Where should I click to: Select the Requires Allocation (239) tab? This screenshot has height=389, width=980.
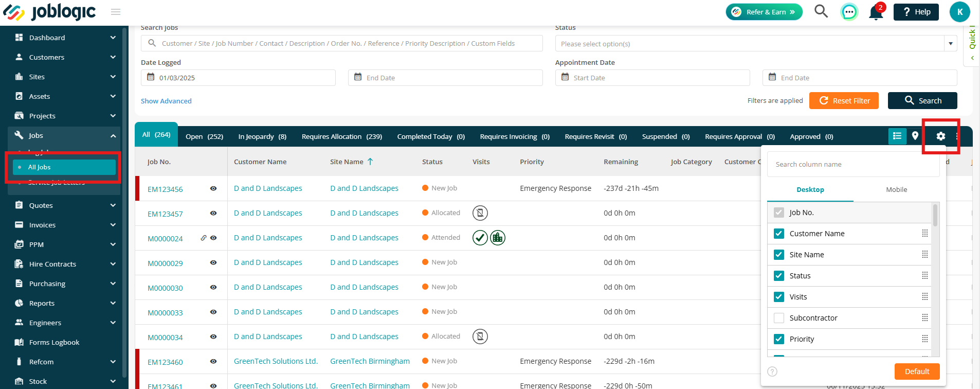[x=342, y=136]
